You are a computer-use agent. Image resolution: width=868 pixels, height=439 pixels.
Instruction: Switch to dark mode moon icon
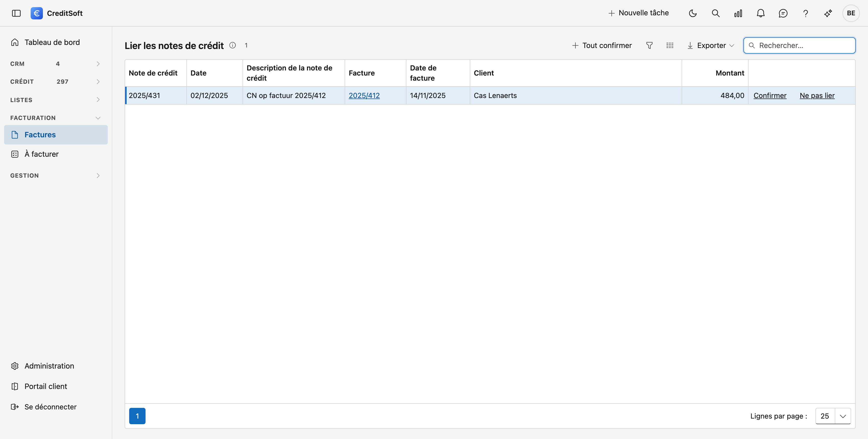[x=692, y=13]
